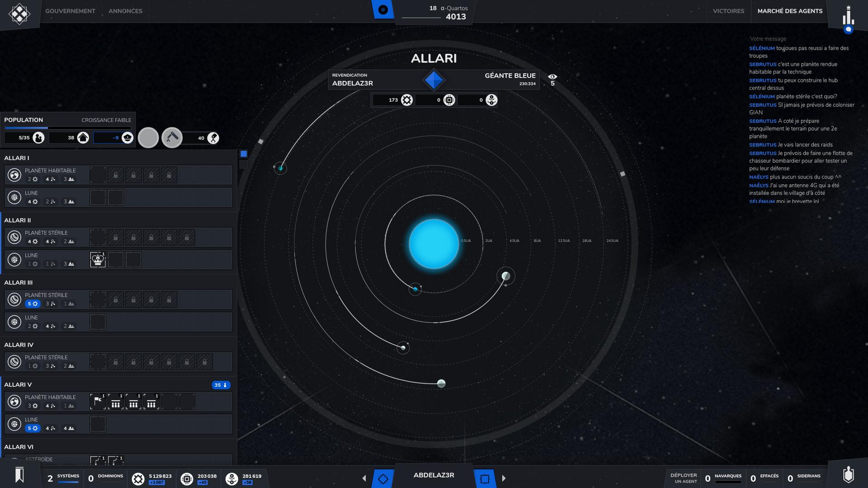
Task: Click the Victoires link
Action: click(x=728, y=11)
